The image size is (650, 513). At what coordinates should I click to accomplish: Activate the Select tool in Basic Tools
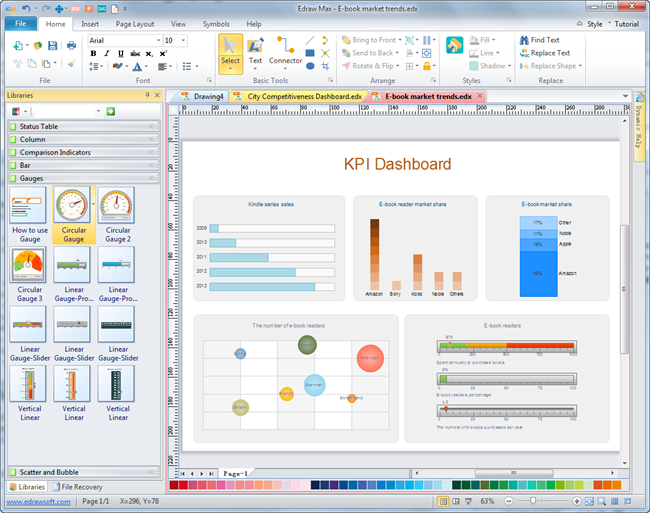coord(230,53)
